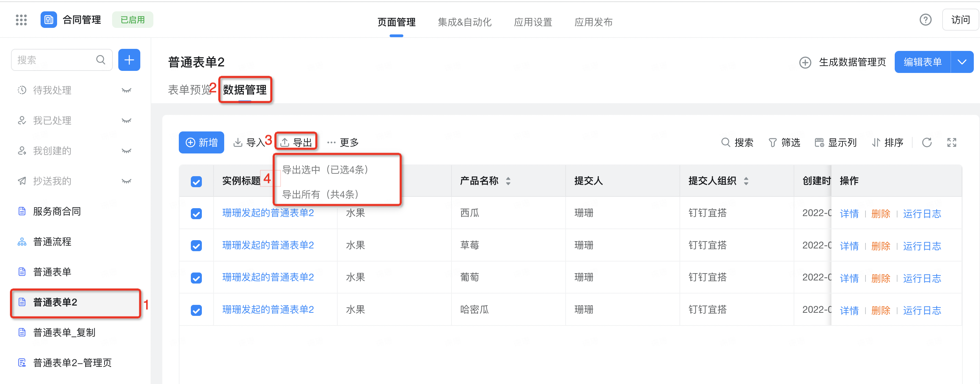The image size is (980, 384).
Task: Open the nine-dot app grid launcher
Action: [21, 20]
